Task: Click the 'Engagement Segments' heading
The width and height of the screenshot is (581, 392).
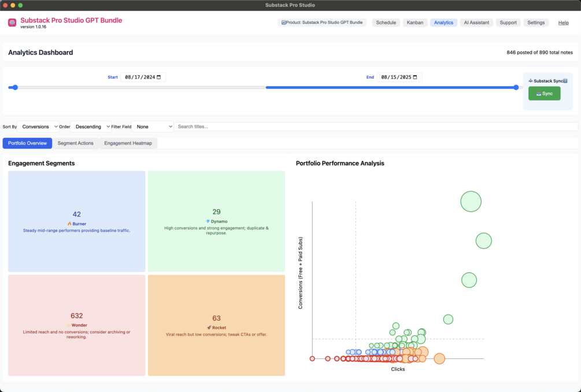Action: tap(42, 164)
